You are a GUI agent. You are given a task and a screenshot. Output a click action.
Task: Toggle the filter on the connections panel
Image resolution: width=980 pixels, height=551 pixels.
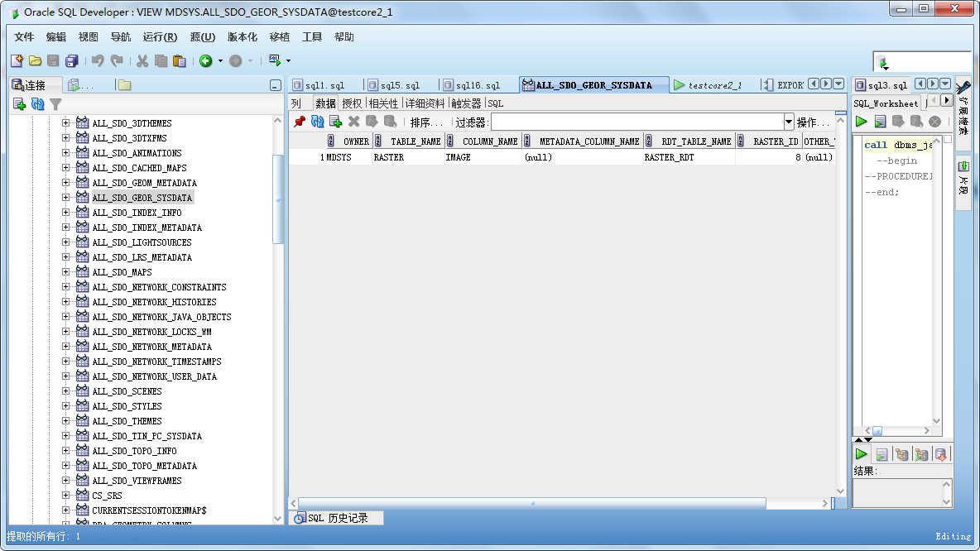(55, 103)
